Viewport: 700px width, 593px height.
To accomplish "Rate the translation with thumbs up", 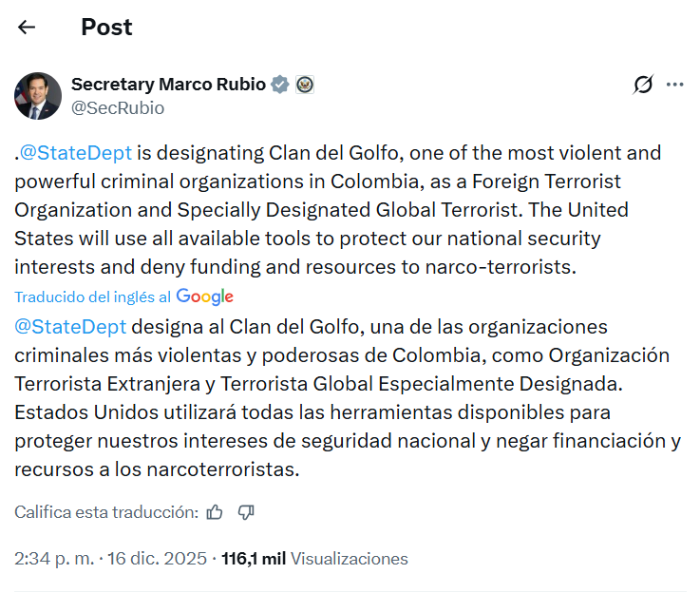I will tap(215, 512).
